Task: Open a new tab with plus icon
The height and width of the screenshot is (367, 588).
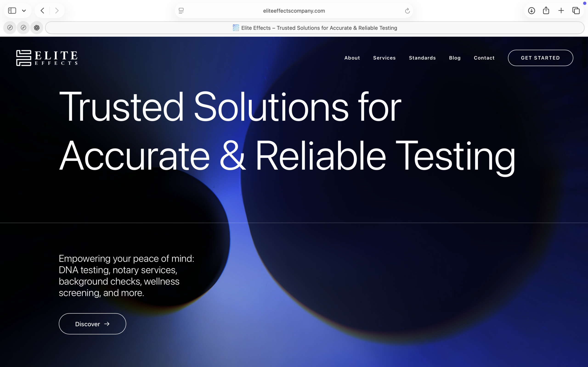Action: point(561,11)
